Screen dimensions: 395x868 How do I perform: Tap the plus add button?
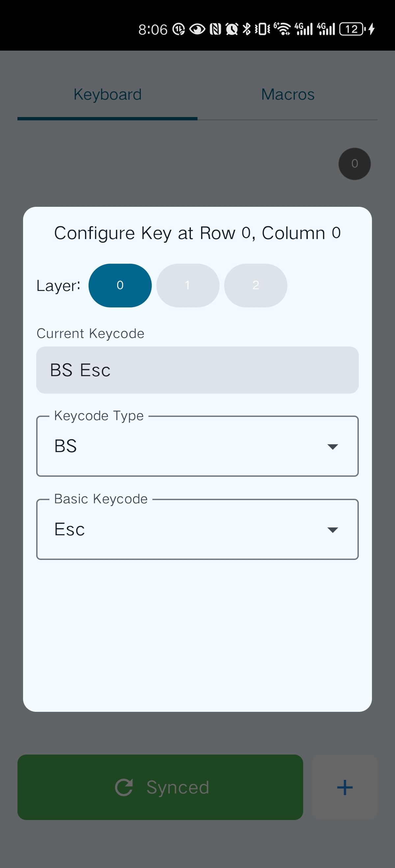coord(344,787)
